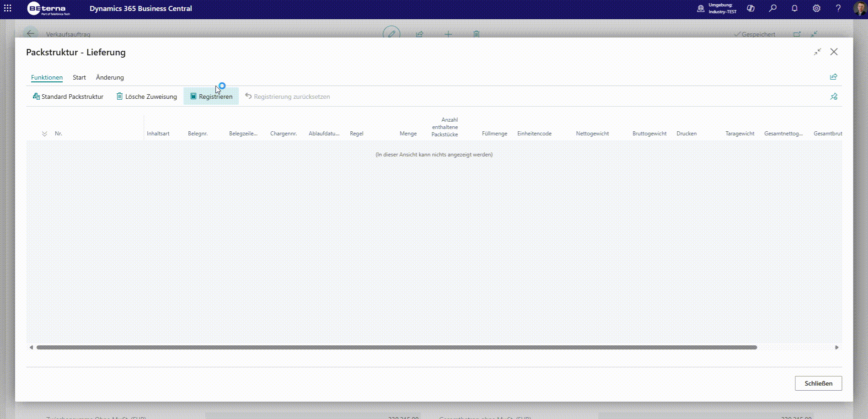Image resolution: width=868 pixels, height=419 pixels.
Task: Open Verkaufsauftrag page in new window icon
Action: click(x=797, y=34)
